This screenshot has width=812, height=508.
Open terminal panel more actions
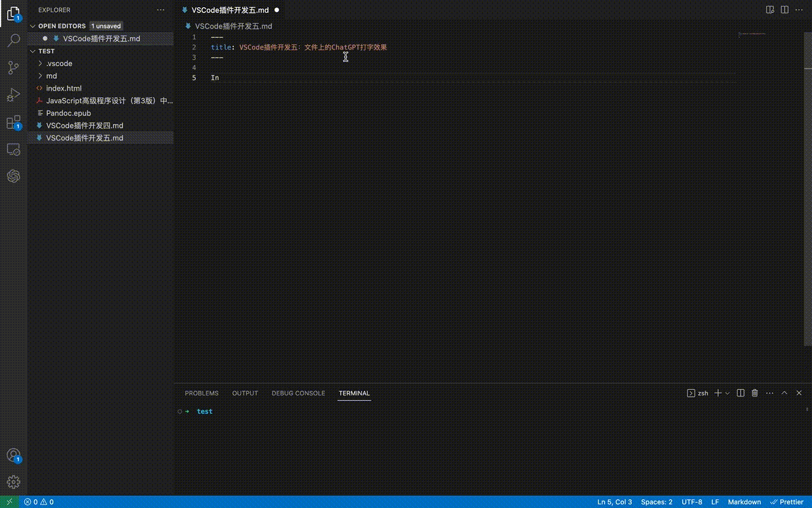pos(769,393)
